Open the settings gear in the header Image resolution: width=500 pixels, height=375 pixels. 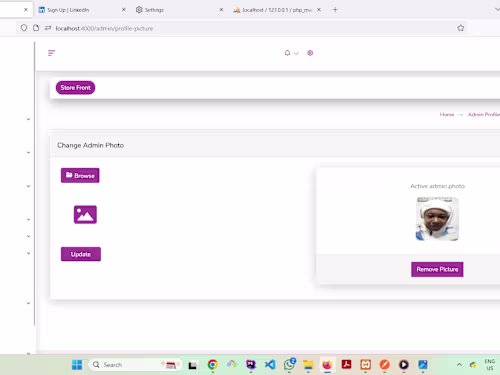pyautogui.click(x=310, y=53)
